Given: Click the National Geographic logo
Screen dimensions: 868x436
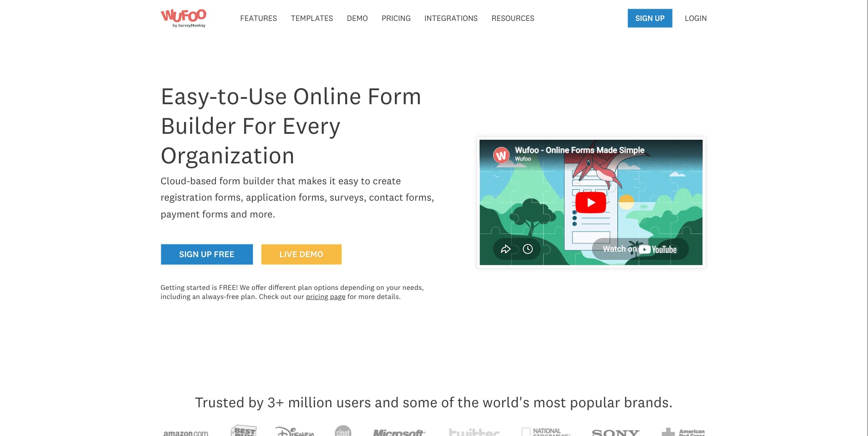Looking at the screenshot, I should point(546,431).
